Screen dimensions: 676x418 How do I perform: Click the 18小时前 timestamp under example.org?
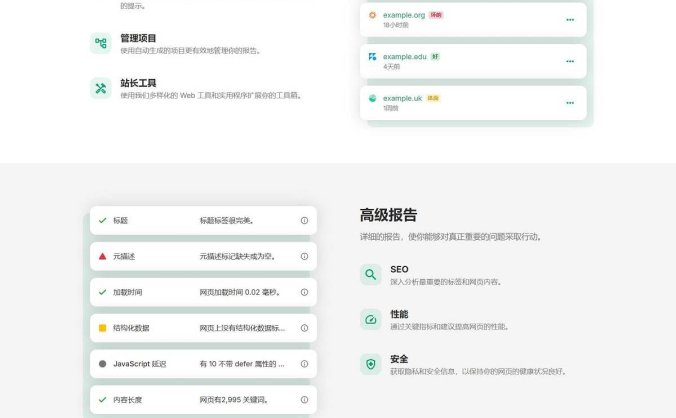click(395, 25)
